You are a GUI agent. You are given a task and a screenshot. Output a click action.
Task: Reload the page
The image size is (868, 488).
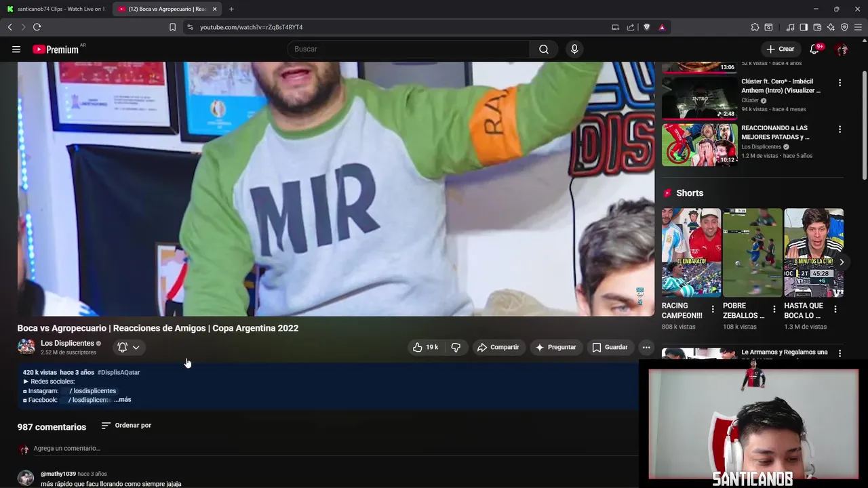coord(37,27)
